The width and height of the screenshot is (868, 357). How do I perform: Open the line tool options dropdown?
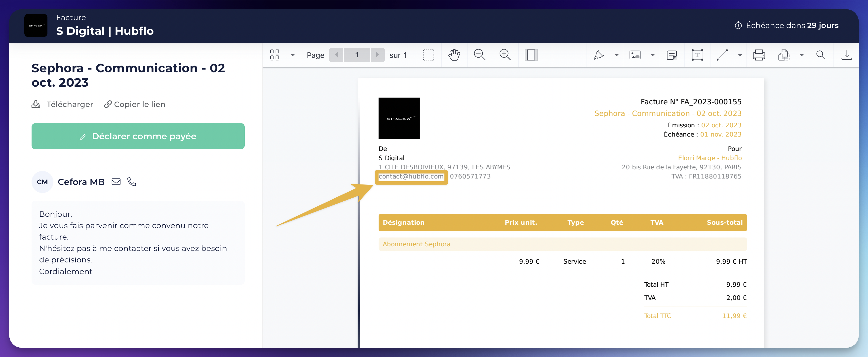[x=740, y=55]
